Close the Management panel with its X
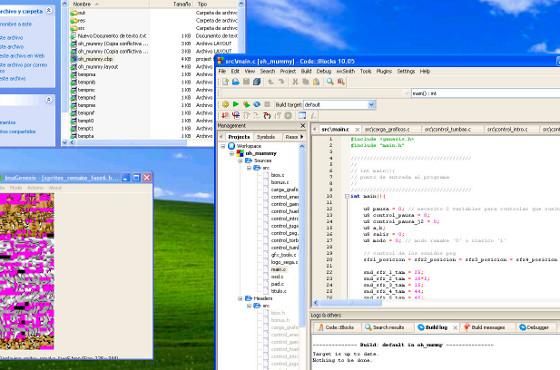 click(303, 126)
